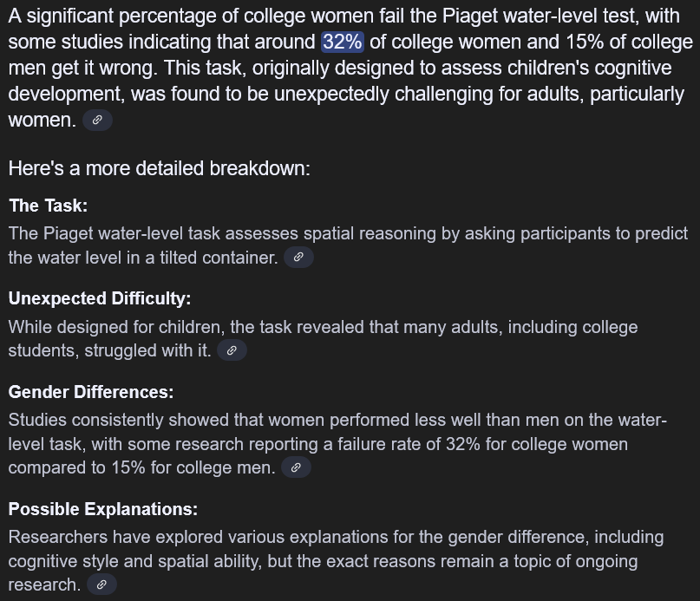Open citation link after "ongoing research."

pos(101,585)
